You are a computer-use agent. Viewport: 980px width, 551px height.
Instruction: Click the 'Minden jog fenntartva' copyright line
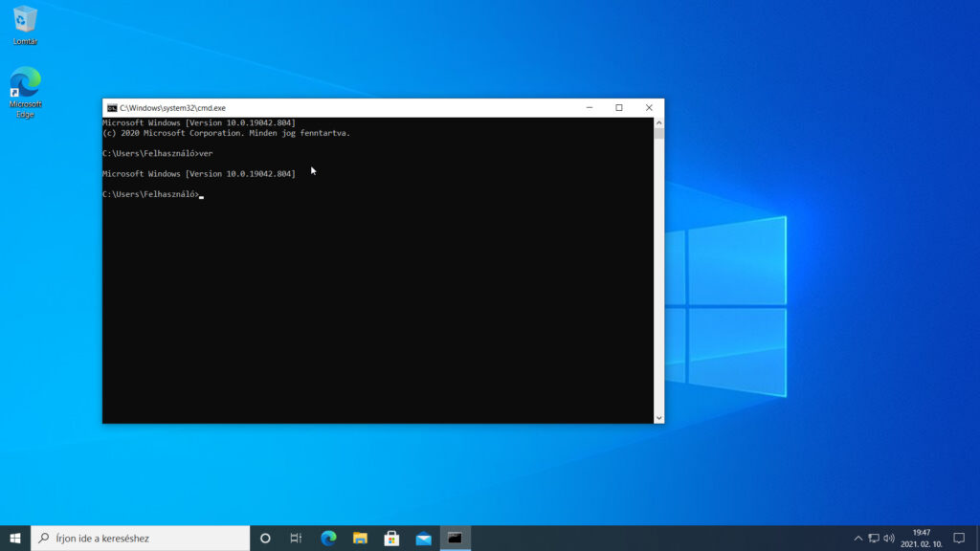point(226,133)
